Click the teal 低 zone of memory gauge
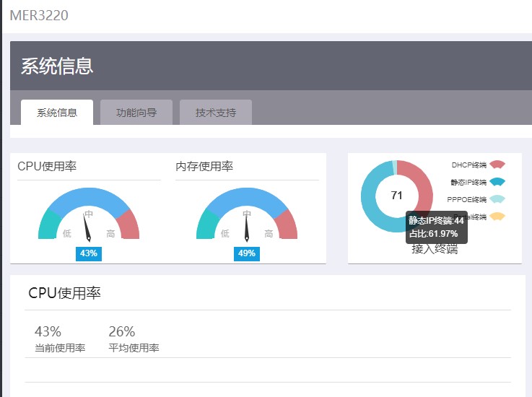 pos(205,226)
